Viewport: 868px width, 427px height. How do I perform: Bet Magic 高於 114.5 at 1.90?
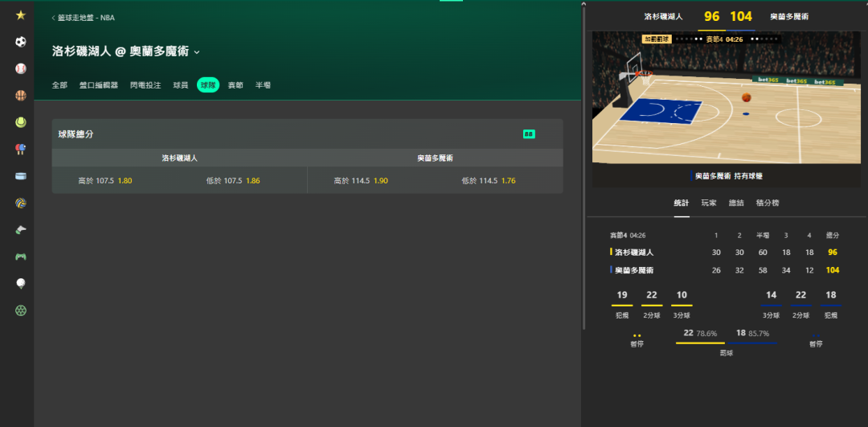point(360,181)
